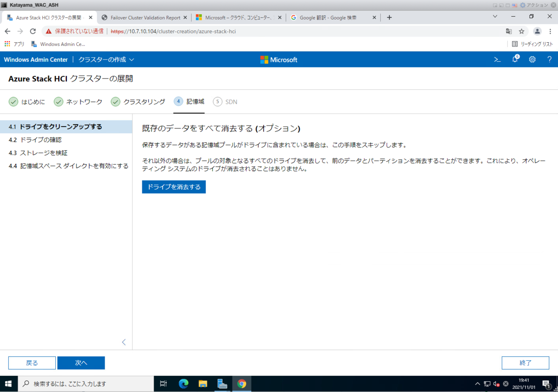Open the taskbar notification center icon
Screen dimensions: 558x392
(x=546, y=384)
